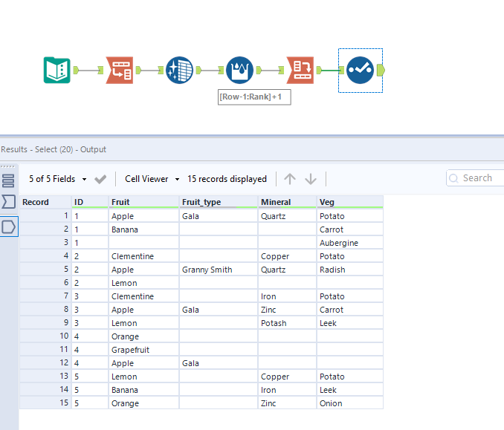
Task: Open metadata view with sigma icon
Action: pyautogui.click(x=9, y=201)
